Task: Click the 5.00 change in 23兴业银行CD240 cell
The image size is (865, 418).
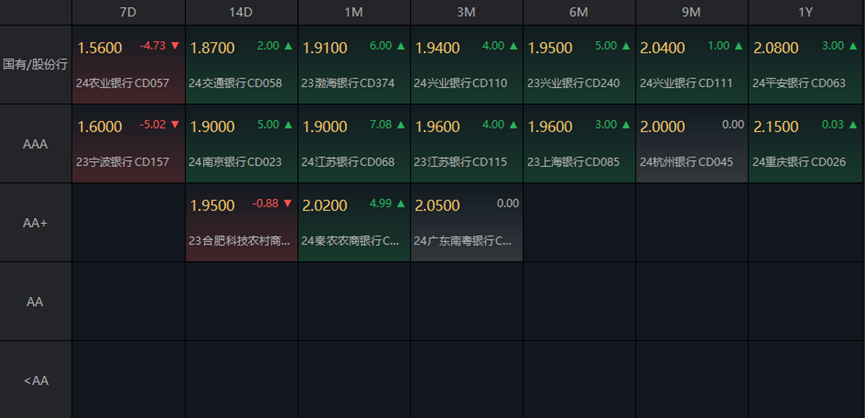Action: [606, 46]
